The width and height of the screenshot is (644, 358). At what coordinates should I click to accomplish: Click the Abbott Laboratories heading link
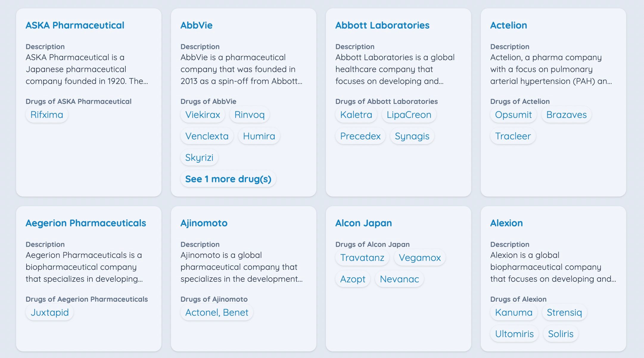point(382,25)
